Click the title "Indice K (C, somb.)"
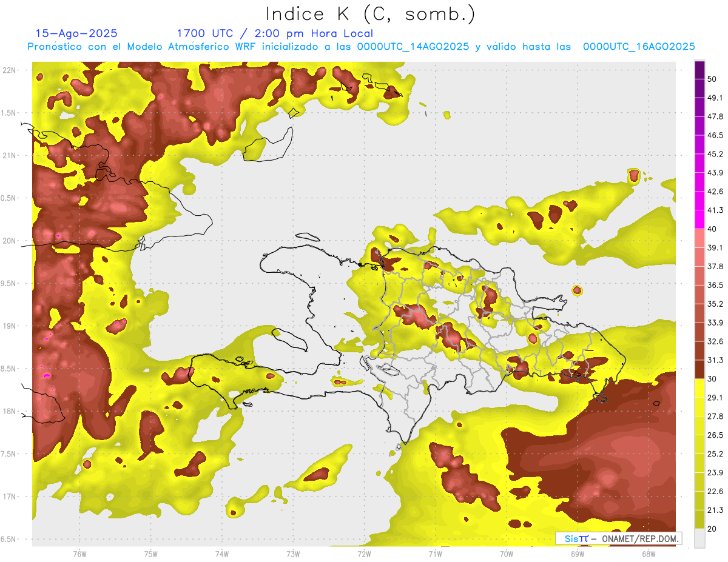 pos(370,15)
